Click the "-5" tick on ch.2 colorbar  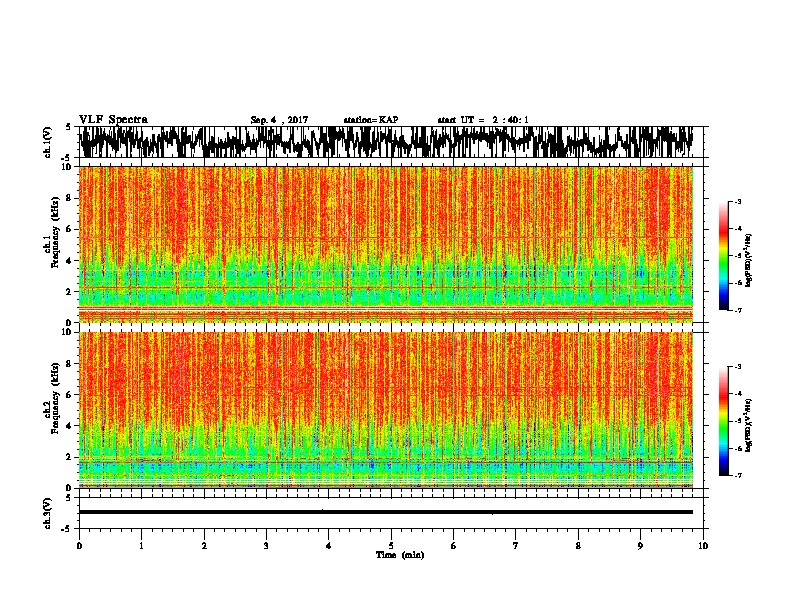(738, 421)
